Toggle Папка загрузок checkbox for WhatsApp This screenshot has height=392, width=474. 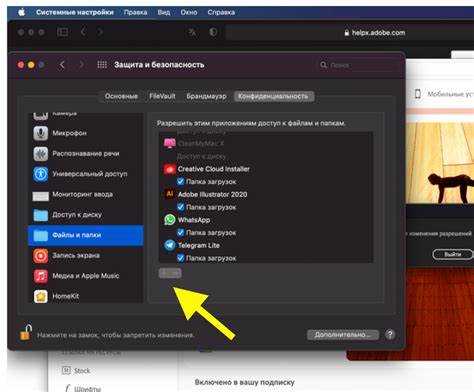pyautogui.click(x=180, y=232)
